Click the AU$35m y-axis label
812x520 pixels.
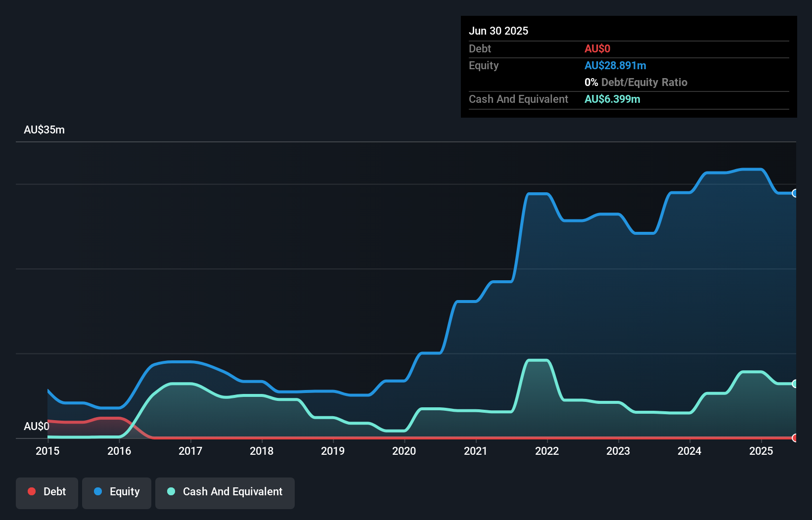coord(44,130)
